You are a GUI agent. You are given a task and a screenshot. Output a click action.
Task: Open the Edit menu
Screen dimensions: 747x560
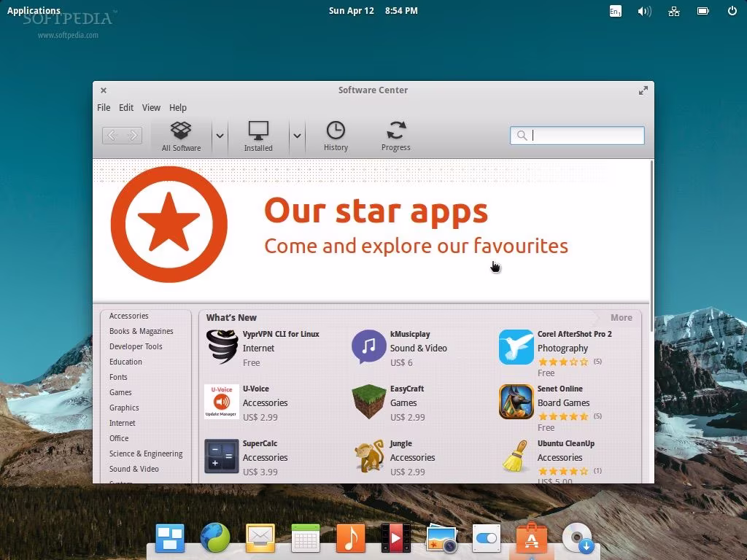pyautogui.click(x=125, y=108)
